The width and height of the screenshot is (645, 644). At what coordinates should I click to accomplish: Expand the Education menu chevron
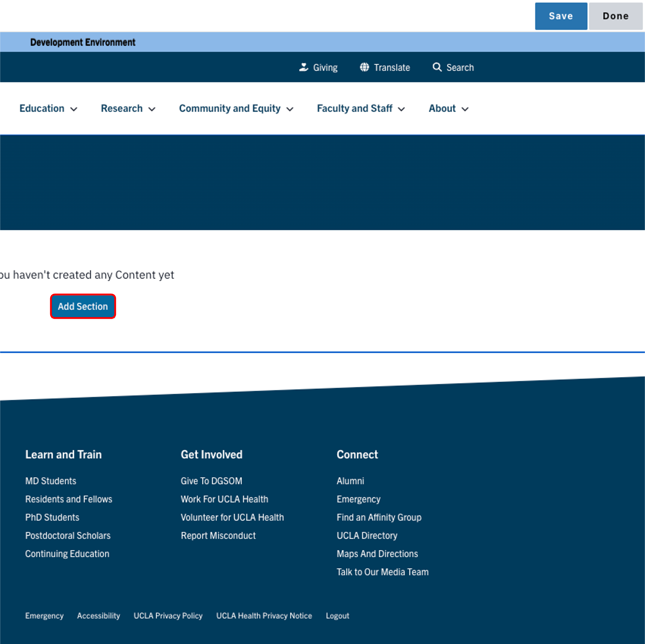click(x=74, y=109)
